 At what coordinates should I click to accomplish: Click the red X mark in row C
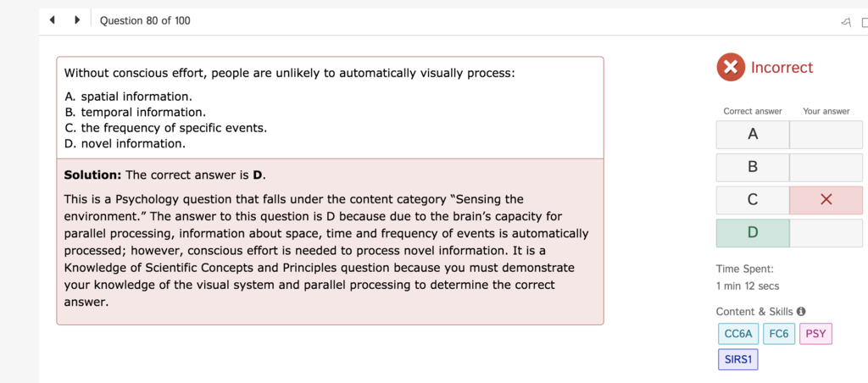tap(826, 200)
